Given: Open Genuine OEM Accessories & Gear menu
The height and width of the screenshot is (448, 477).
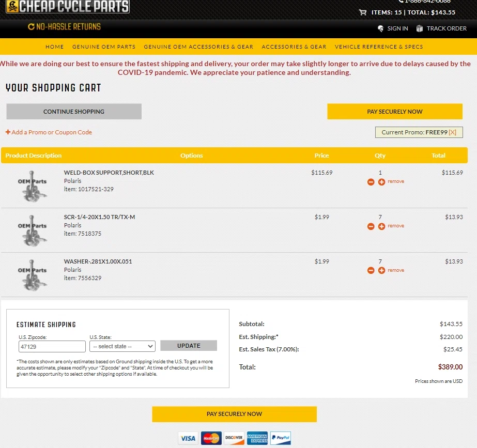Looking at the screenshot, I should coord(198,47).
